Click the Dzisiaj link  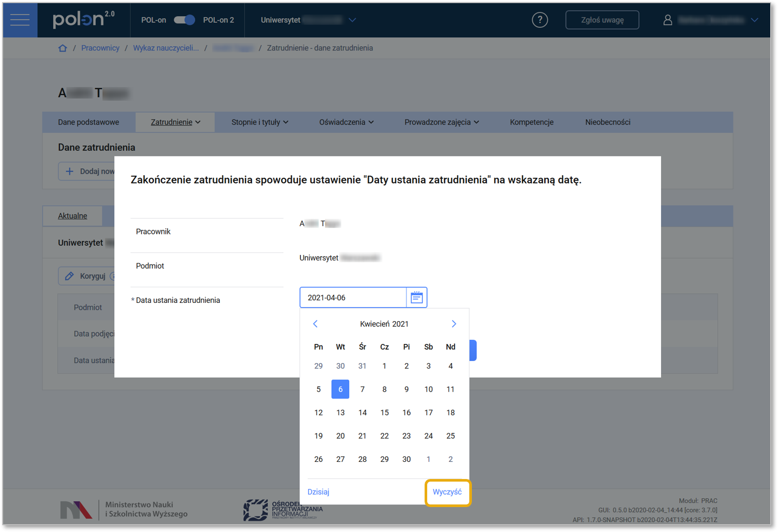click(x=319, y=492)
